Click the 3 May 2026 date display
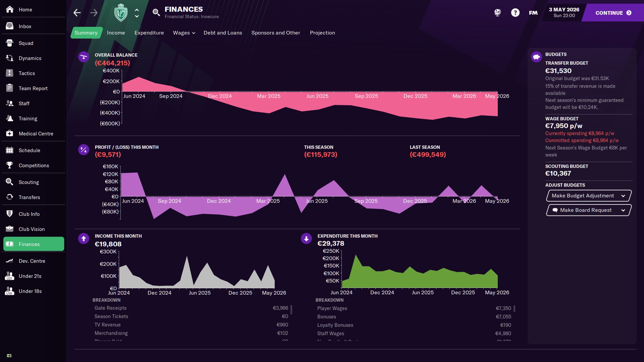 click(x=564, y=12)
